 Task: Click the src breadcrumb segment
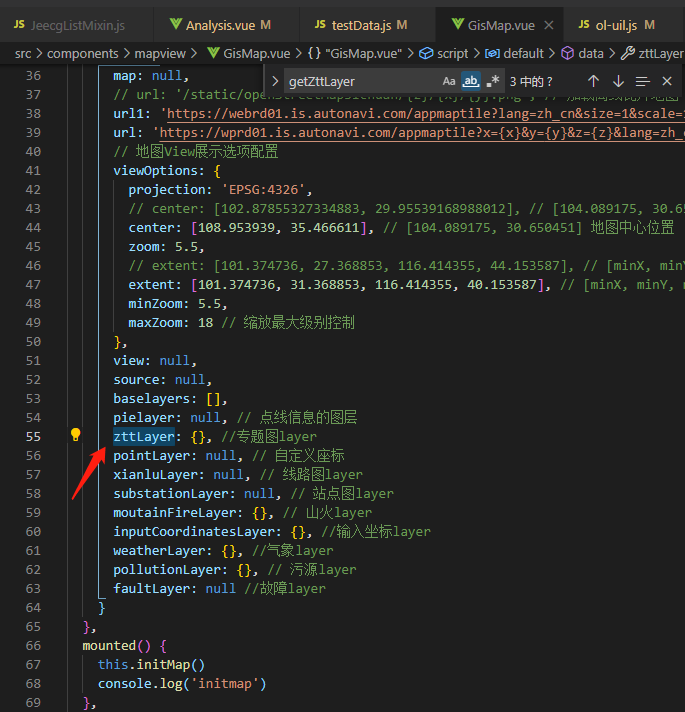coord(23,54)
